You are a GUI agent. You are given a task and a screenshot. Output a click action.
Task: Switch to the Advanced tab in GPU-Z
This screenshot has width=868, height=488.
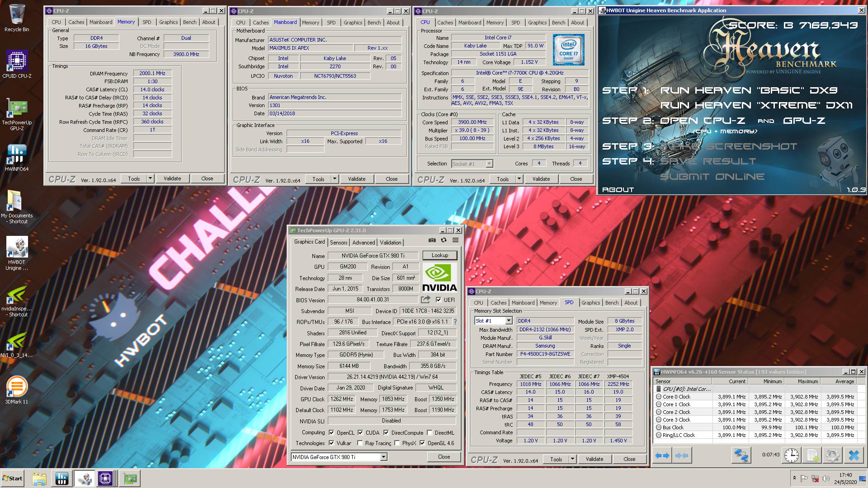(x=363, y=243)
